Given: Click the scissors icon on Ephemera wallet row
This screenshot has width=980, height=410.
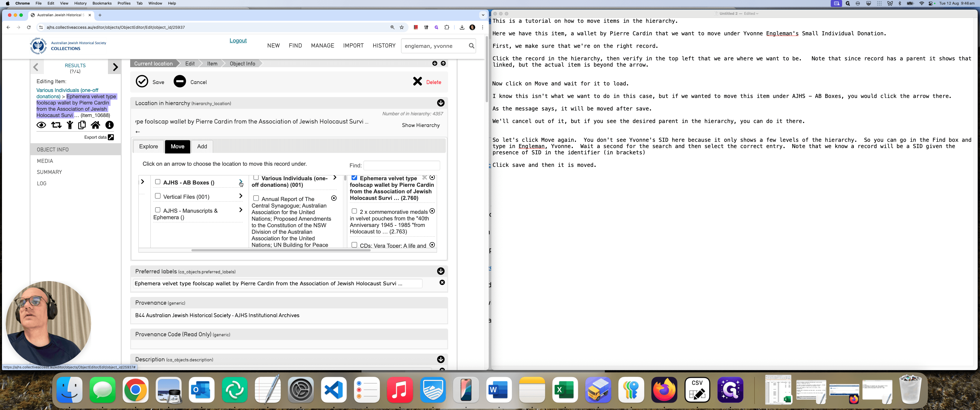Looking at the screenshot, I should point(424,178).
